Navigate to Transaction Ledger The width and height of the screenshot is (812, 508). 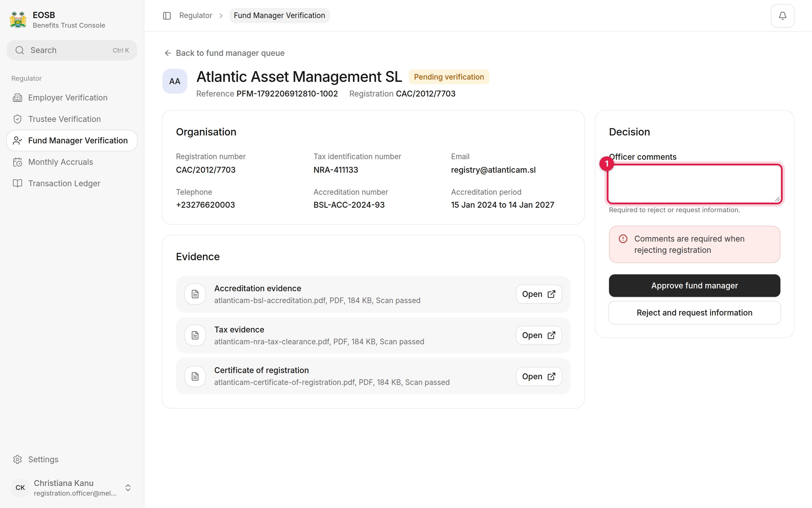[x=72, y=183]
